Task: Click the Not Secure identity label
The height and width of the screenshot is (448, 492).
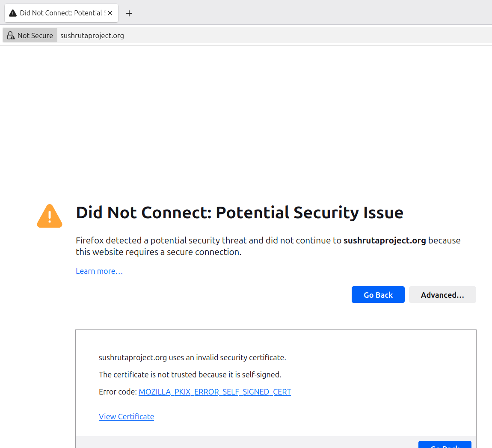Action: point(35,36)
